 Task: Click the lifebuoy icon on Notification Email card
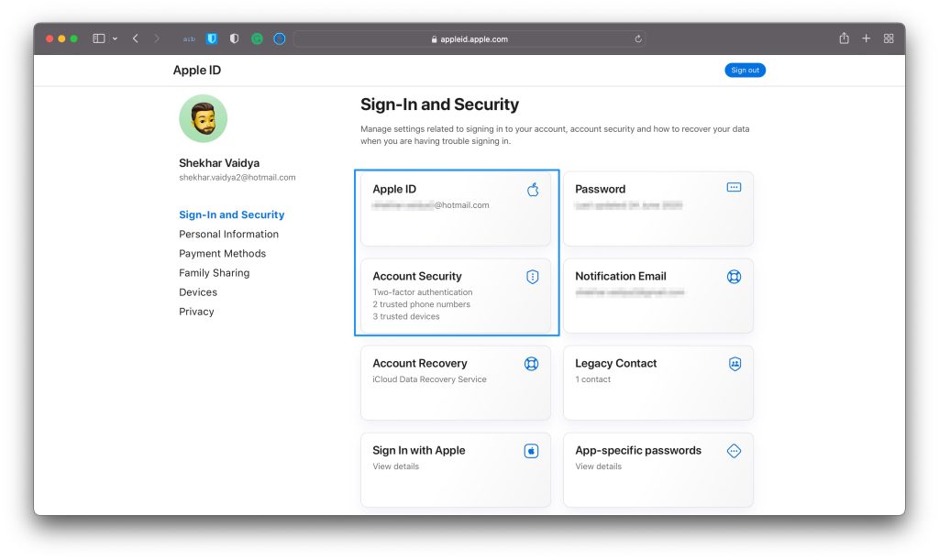click(x=734, y=277)
